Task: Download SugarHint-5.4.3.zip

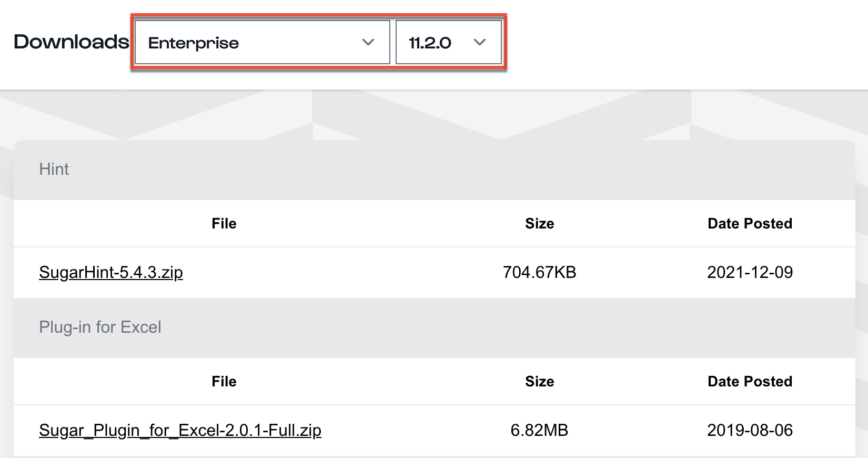Action: pos(111,272)
